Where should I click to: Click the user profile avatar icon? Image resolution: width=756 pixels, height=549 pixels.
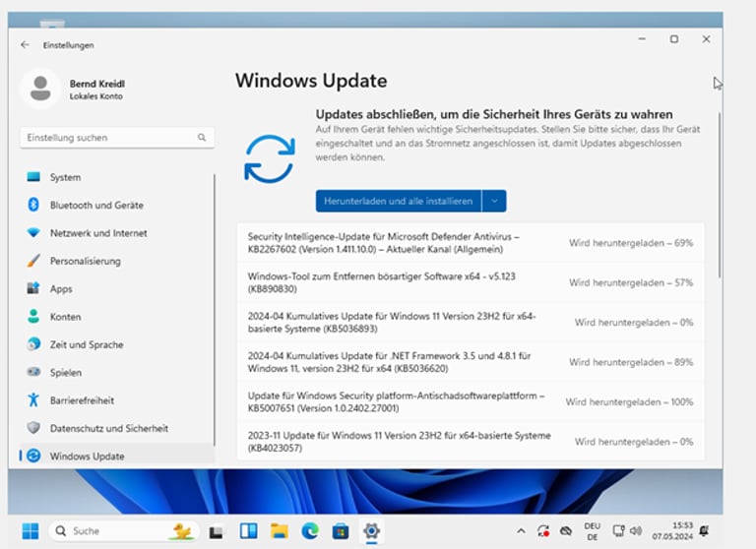tap(40, 89)
